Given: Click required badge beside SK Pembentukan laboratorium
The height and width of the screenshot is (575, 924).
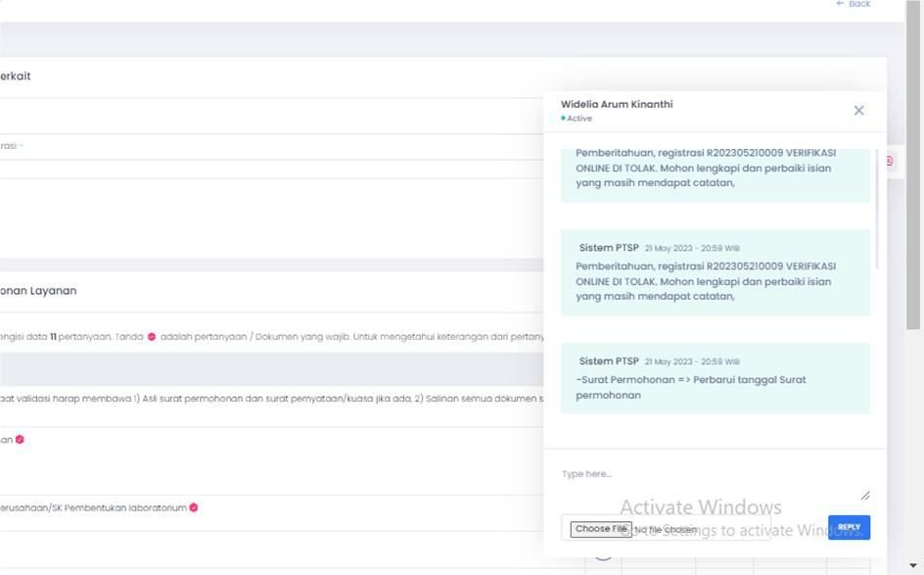Looking at the screenshot, I should (194, 507).
